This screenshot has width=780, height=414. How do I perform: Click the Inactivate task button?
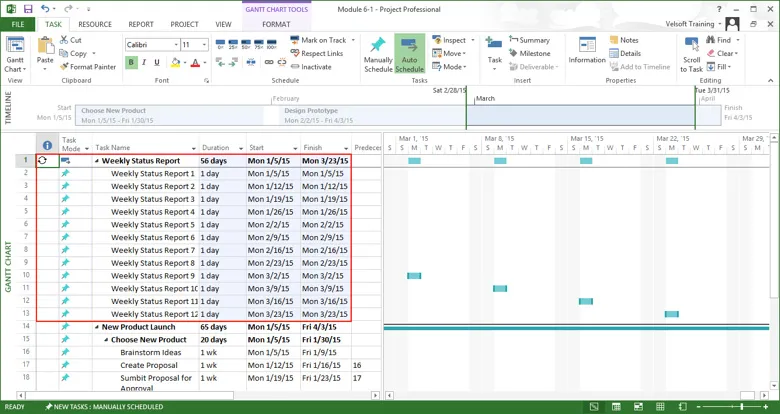click(x=311, y=67)
